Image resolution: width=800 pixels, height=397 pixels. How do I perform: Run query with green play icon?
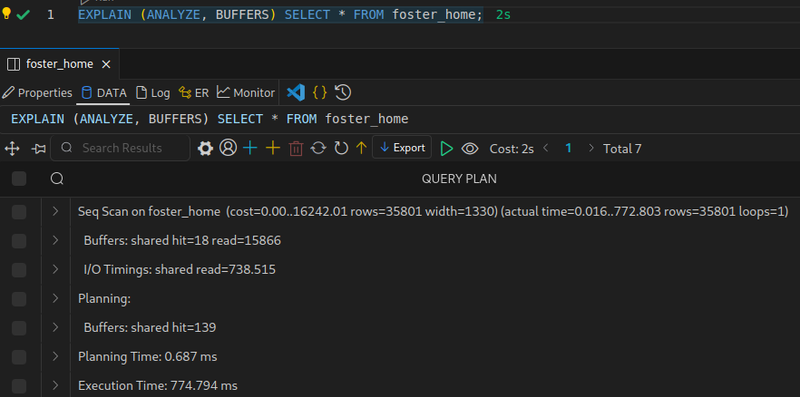tap(446, 148)
